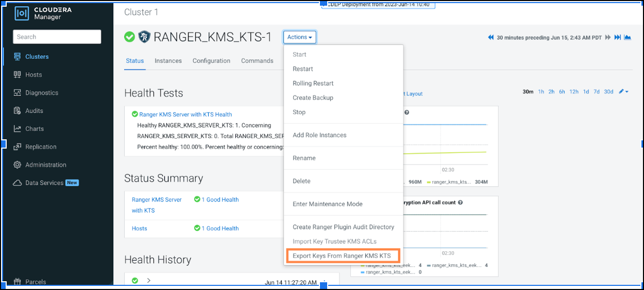Switch to the Configuration tab
This screenshot has width=644, height=290.
pyautogui.click(x=211, y=61)
